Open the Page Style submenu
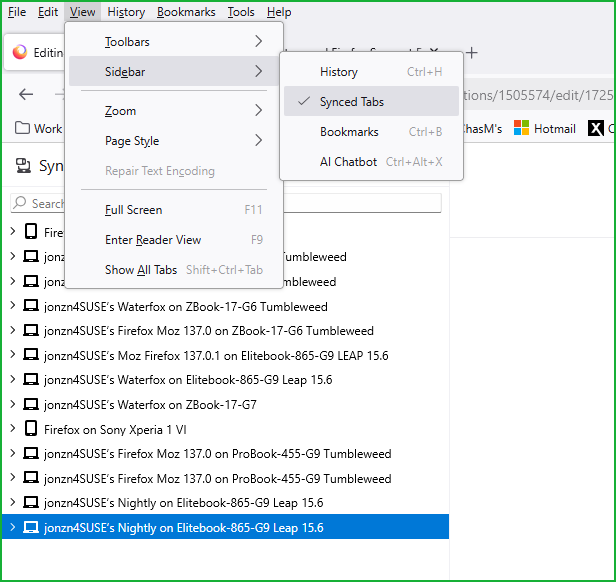The height and width of the screenshot is (582, 616). coord(174,140)
